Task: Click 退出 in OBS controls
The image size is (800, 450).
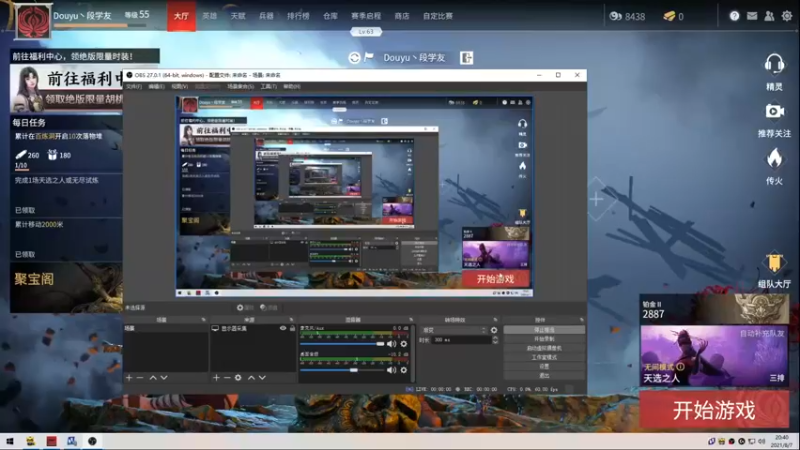Action: point(544,376)
